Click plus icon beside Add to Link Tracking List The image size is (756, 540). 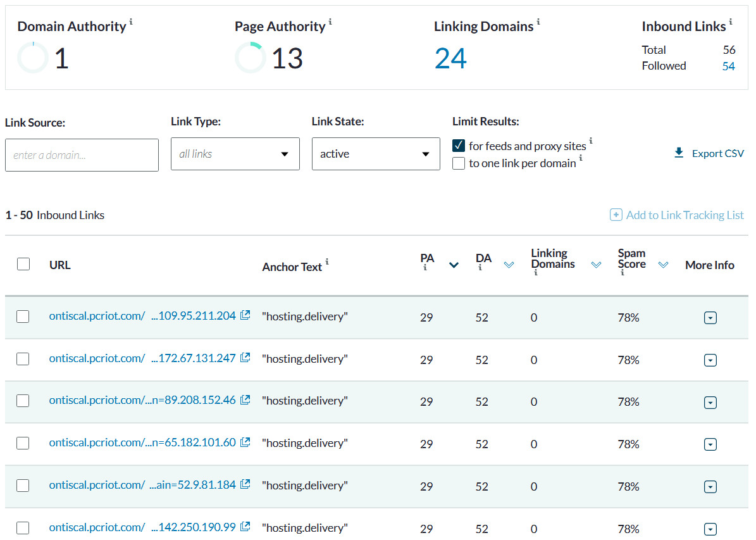coord(616,215)
